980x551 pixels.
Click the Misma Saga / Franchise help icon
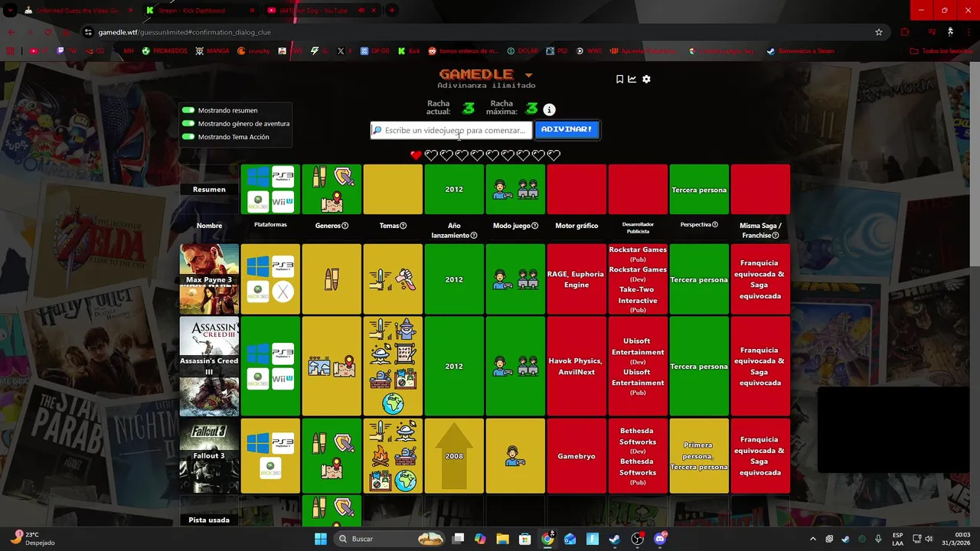(775, 235)
